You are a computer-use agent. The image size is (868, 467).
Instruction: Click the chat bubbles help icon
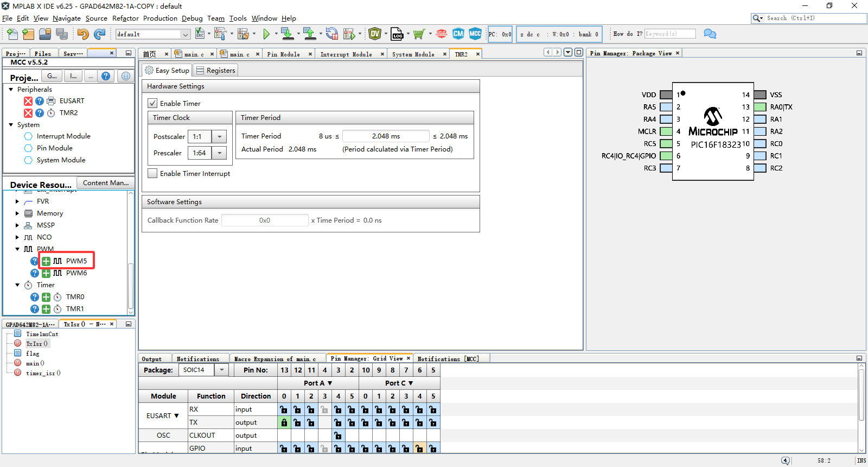click(x=710, y=34)
